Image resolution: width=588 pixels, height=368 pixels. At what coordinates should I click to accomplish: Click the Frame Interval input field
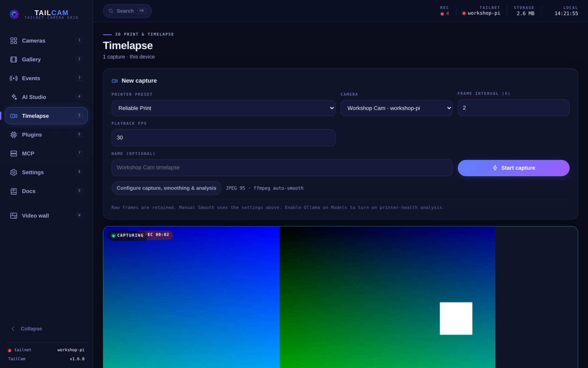[x=513, y=108]
